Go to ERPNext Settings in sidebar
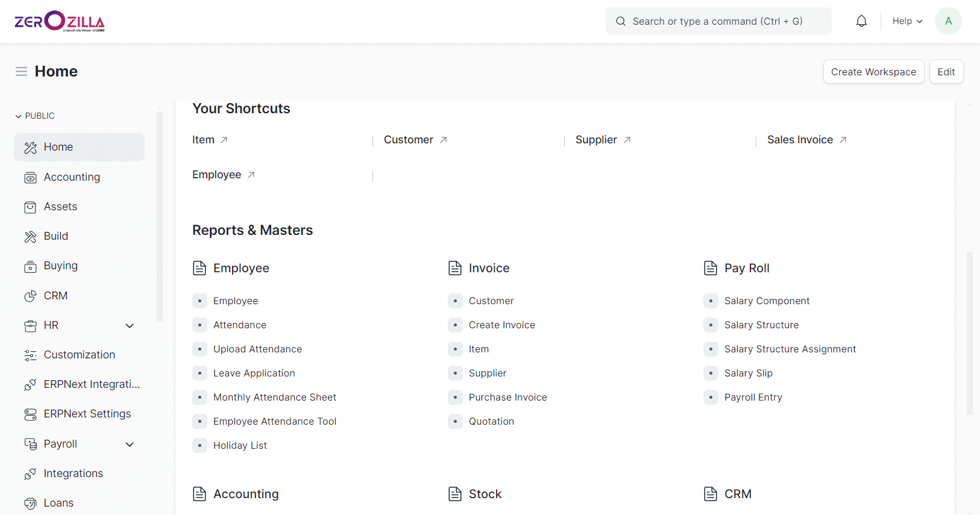The height and width of the screenshot is (515, 980). point(87,414)
